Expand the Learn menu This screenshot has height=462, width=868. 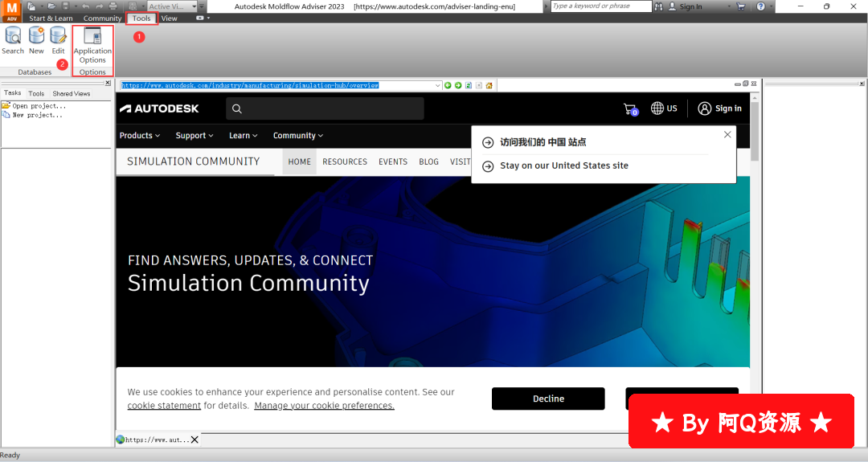click(x=243, y=136)
